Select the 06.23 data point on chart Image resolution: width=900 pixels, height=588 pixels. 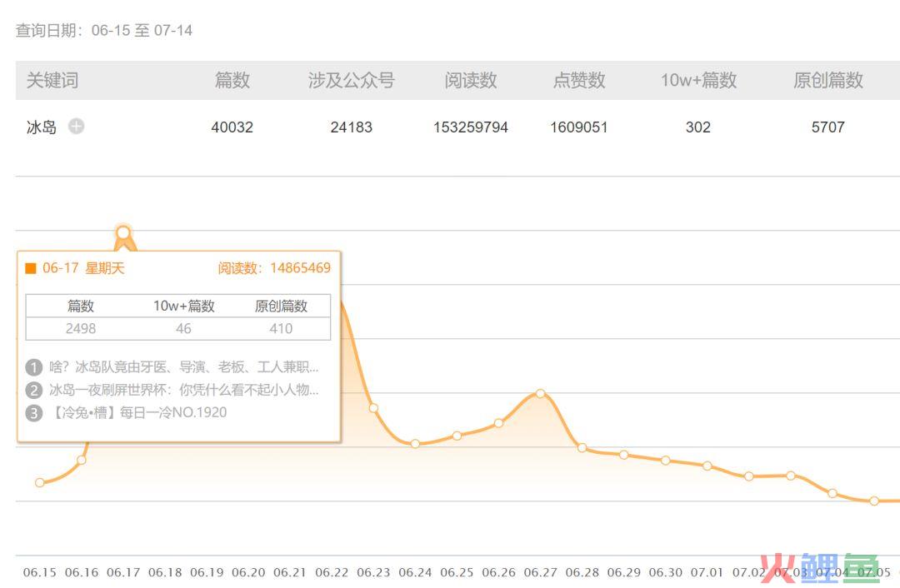[x=373, y=408]
